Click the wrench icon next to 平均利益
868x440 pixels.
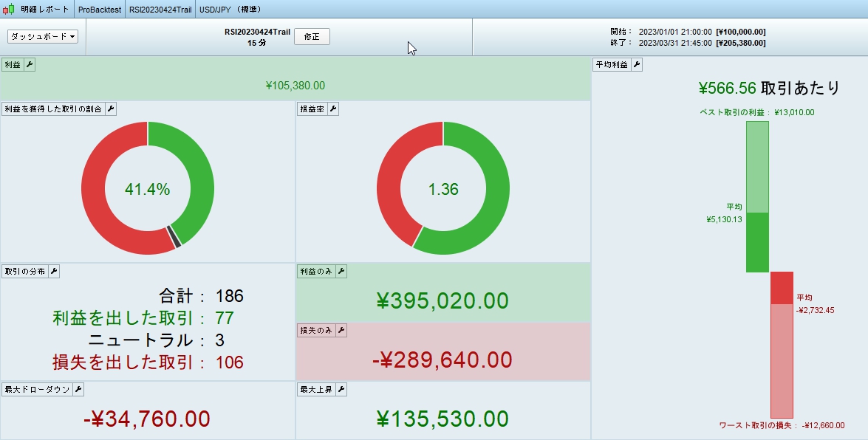pos(637,65)
